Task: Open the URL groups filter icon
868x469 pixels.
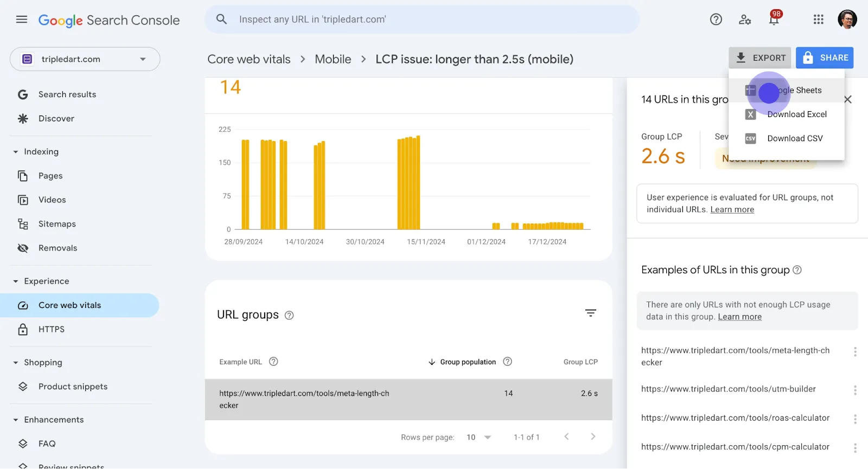Action: [x=591, y=313]
